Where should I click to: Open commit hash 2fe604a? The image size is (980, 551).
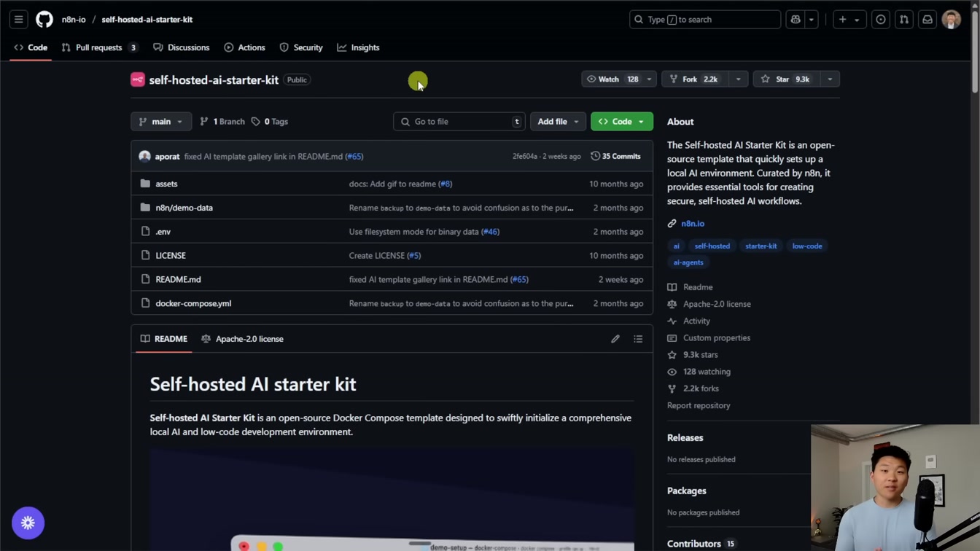pos(525,156)
